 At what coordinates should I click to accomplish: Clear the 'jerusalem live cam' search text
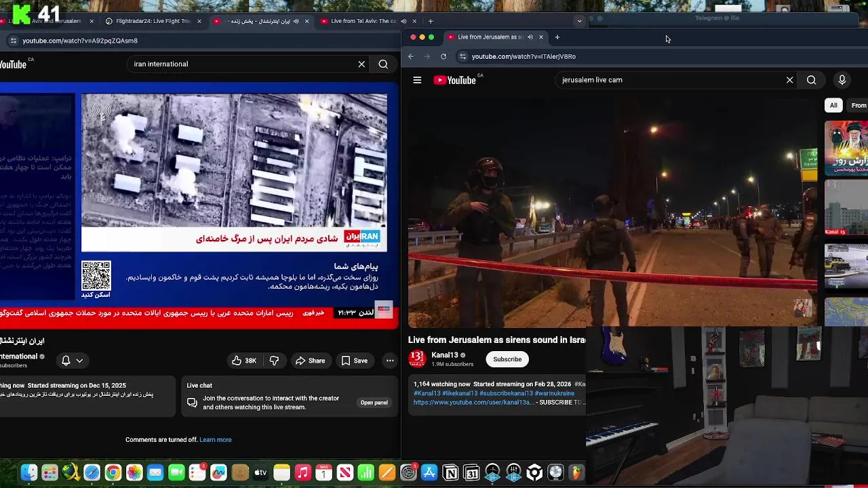tap(789, 80)
